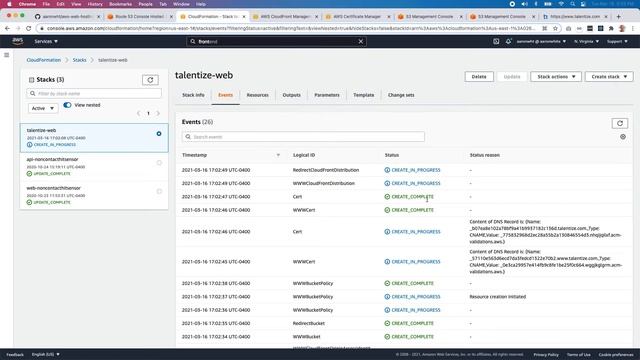
Task: Open AWS CloudShell icon in header
Action: (x=496, y=41)
